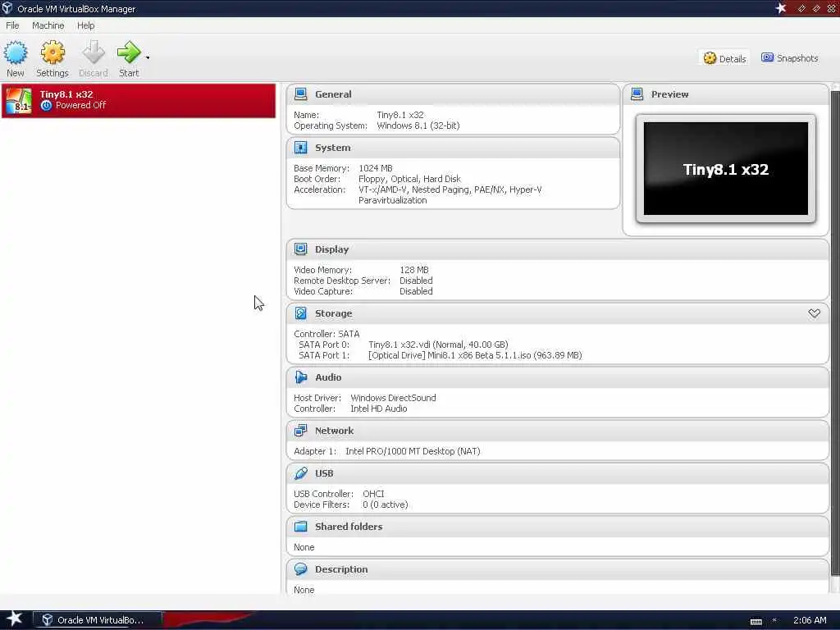Click the Discard arrow icon
This screenshot has width=840, height=630.
click(94, 52)
